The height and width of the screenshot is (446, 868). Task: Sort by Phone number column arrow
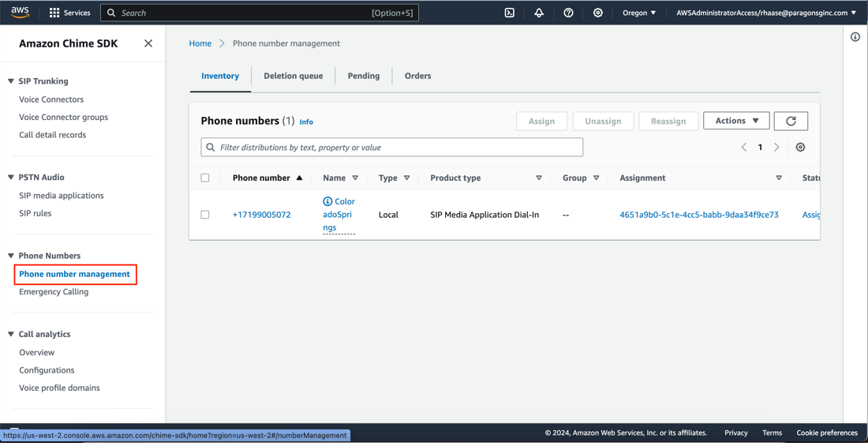[x=300, y=178]
